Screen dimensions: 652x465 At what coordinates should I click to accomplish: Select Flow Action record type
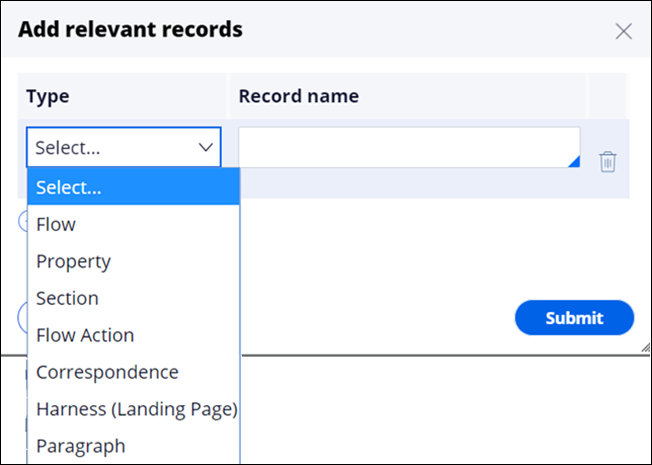point(85,335)
